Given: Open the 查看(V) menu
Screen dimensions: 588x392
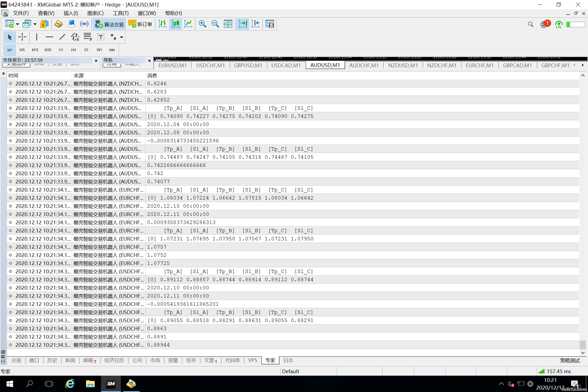Looking at the screenshot, I should click(46, 13).
